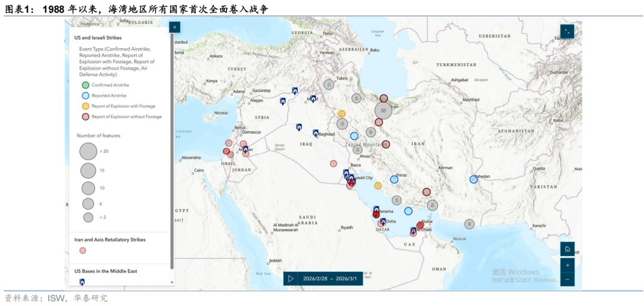Click the 2026/2/28 – 2026/3/1 date range
Image resolution: width=644 pixels, height=306 pixels.
(330, 279)
